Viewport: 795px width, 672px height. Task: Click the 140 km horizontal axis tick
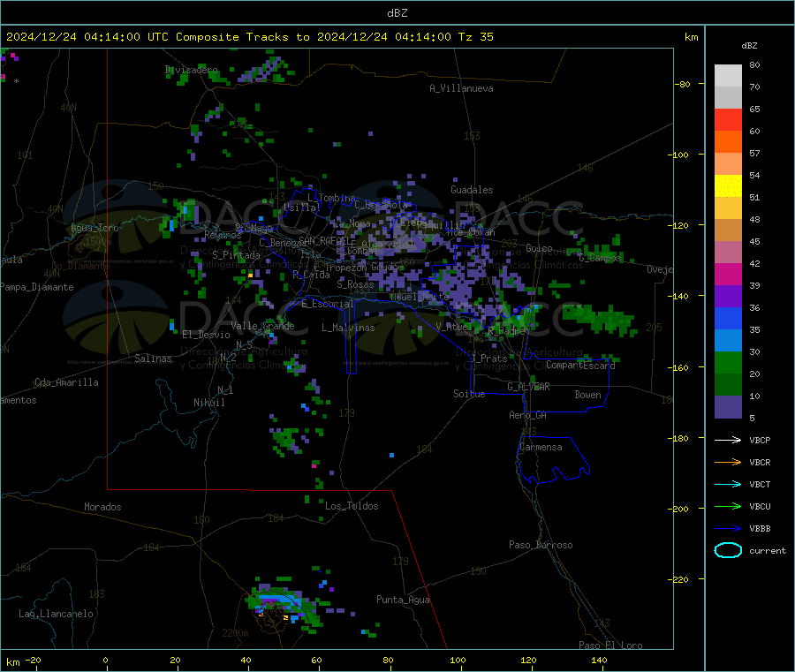599,660
